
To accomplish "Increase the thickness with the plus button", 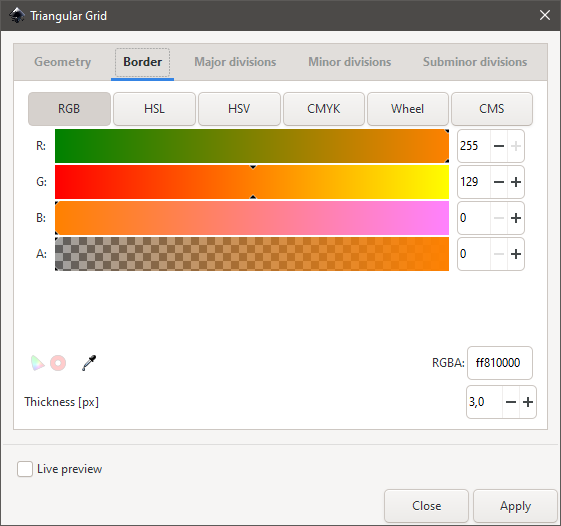I will tap(528, 402).
